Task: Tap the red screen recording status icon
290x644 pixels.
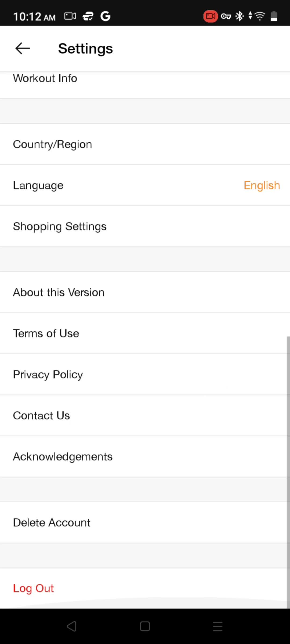Action: [x=211, y=16]
